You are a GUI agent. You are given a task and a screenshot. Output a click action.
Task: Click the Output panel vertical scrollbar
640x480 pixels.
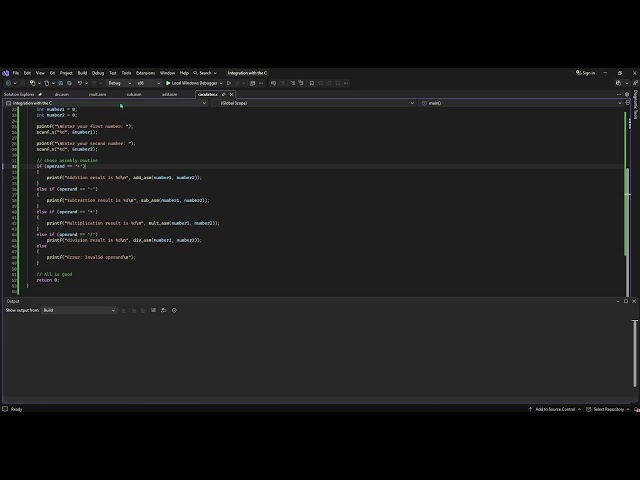[x=635, y=353]
